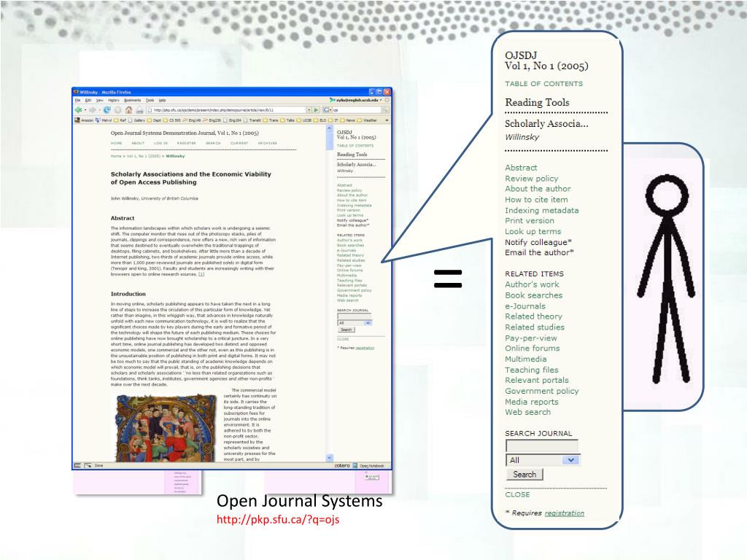Open the registration link in enlarged panel
Image resolution: width=747 pixels, height=560 pixels.
(x=564, y=513)
